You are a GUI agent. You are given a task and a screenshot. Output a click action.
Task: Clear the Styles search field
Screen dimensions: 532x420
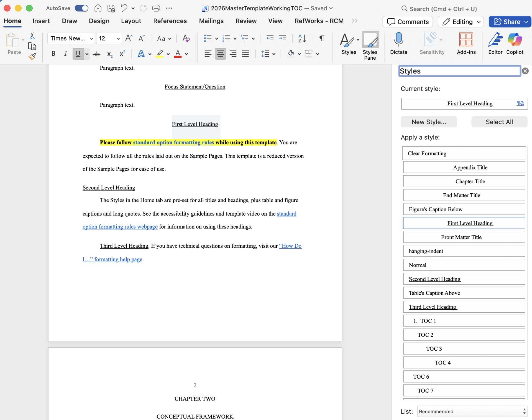(525, 71)
